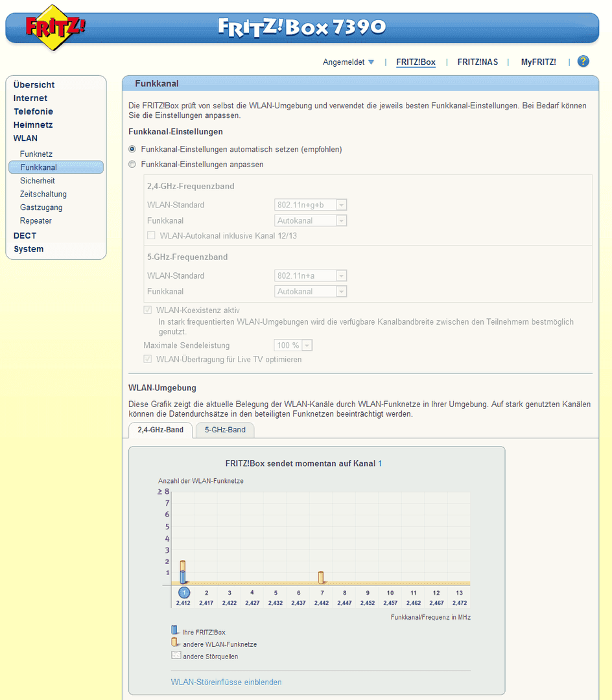The image size is (612, 700).
Task: Select Funkkanal submenu item
Action: point(56,167)
